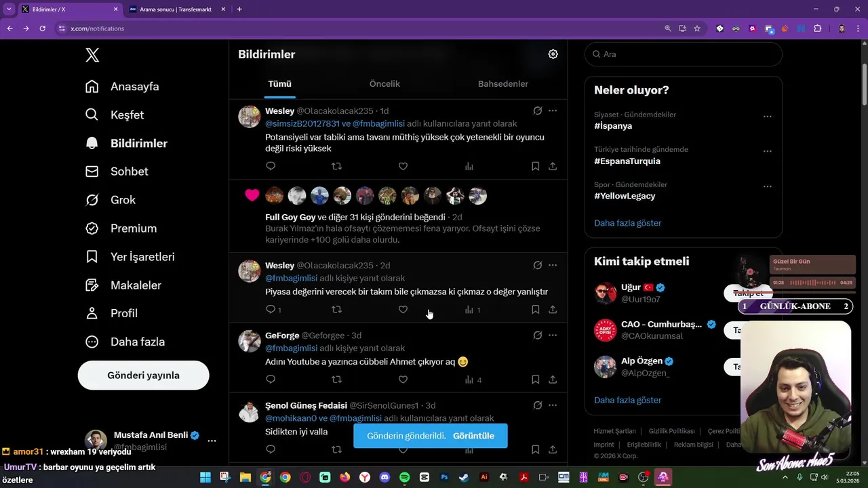
Task: Share Wesley's 'Potansiyeli var' post
Action: coord(553,166)
